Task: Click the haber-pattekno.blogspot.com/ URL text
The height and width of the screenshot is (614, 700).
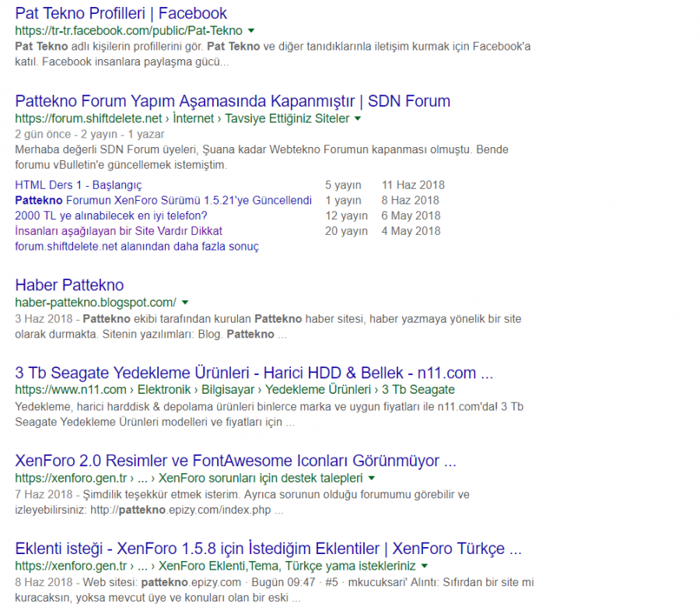Action: click(96, 303)
